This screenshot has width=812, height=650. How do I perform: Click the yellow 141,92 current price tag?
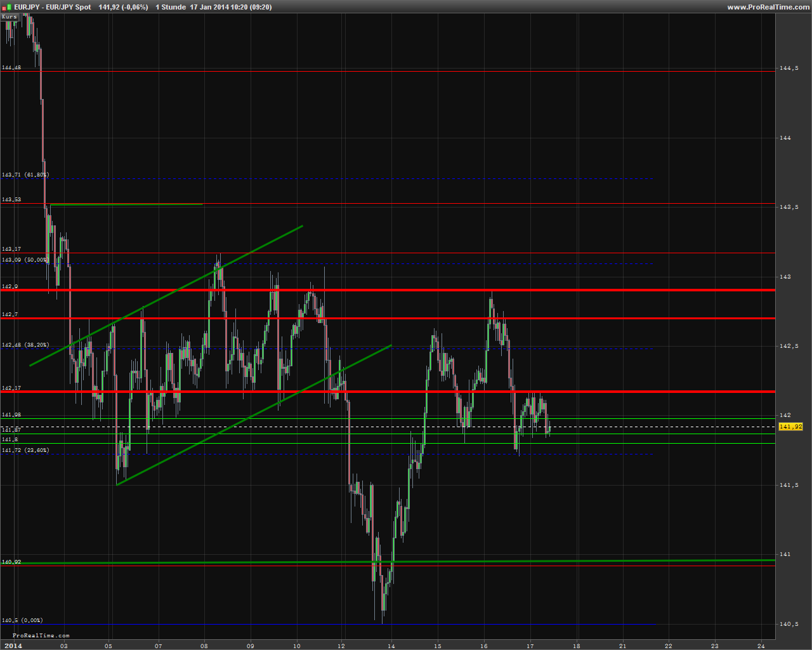[x=790, y=427]
